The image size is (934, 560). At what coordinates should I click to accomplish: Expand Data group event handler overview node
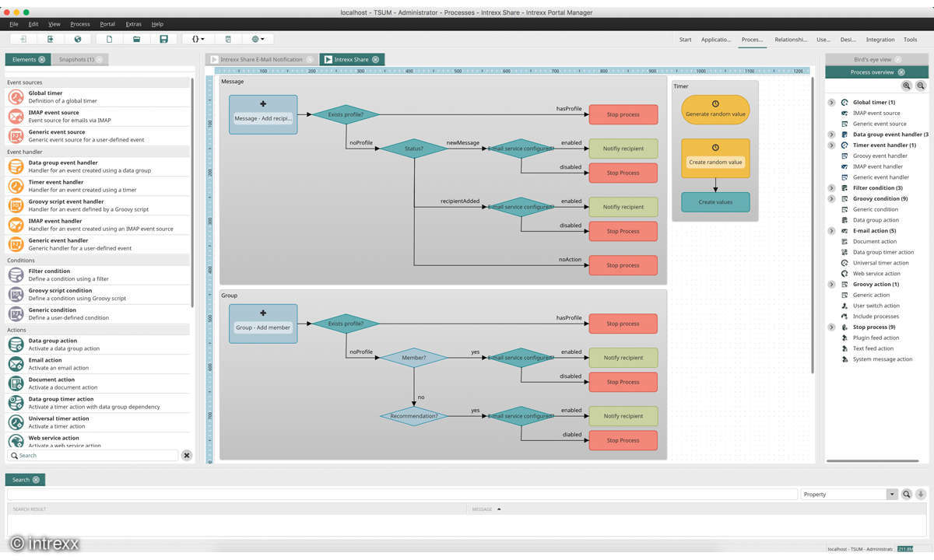pyautogui.click(x=831, y=135)
